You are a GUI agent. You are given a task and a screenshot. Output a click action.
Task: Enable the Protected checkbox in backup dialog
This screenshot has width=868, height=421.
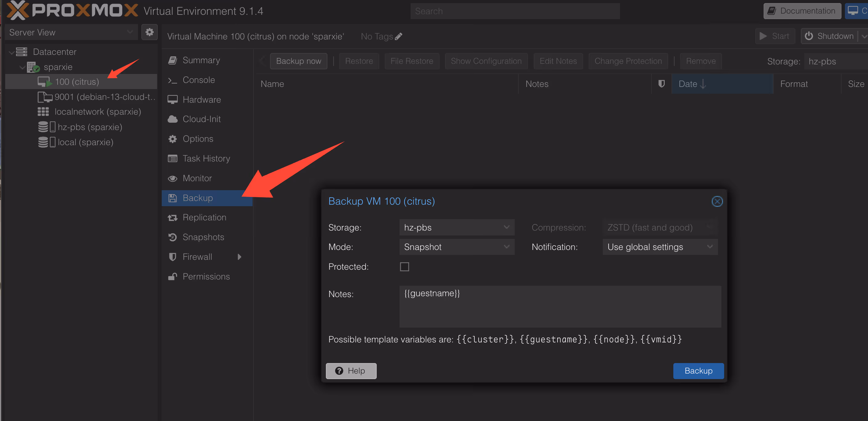pos(404,266)
